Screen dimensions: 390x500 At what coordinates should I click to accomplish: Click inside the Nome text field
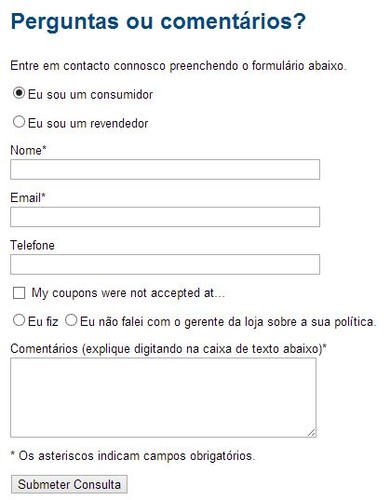pos(165,169)
